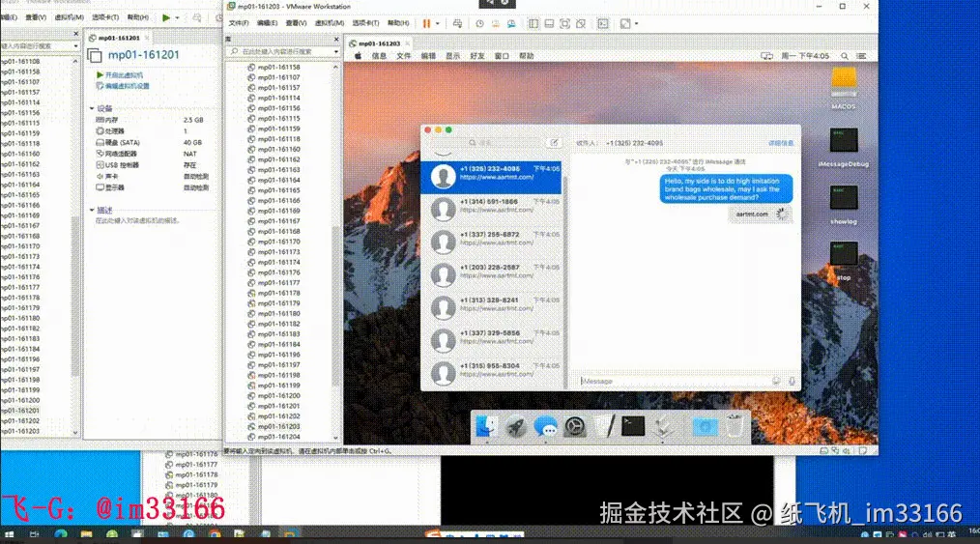Open Terminal icon in the dock
The image size is (980, 544).
[x=633, y=426]
